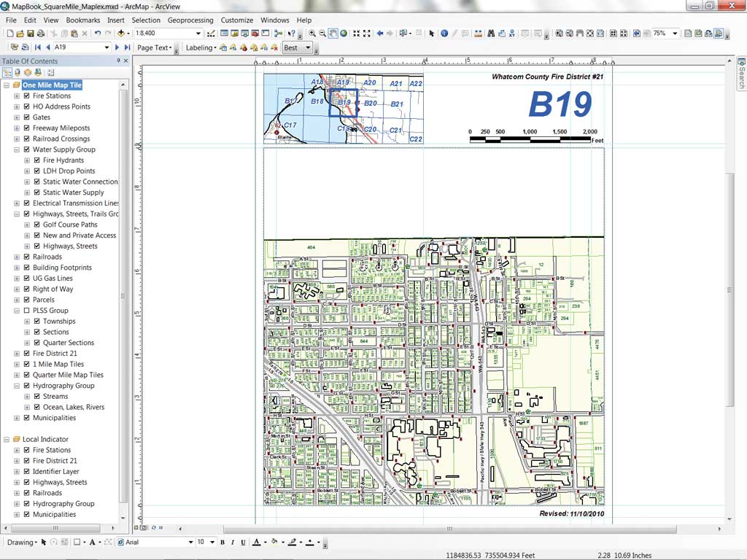This screenshot has width=747, height=560.
Task: Uncheck the Fire Hydrants layer
Action: coord(36,160)
